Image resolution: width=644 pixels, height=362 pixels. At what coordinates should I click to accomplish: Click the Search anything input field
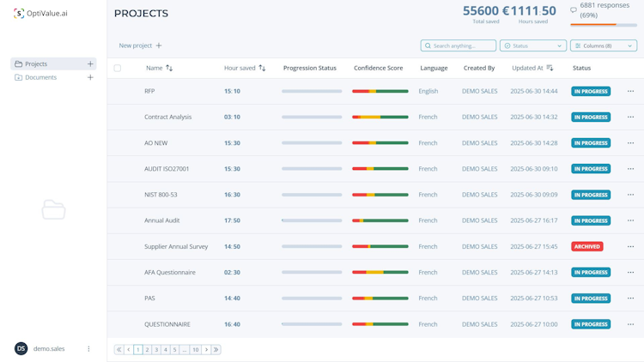click(462, 45)
